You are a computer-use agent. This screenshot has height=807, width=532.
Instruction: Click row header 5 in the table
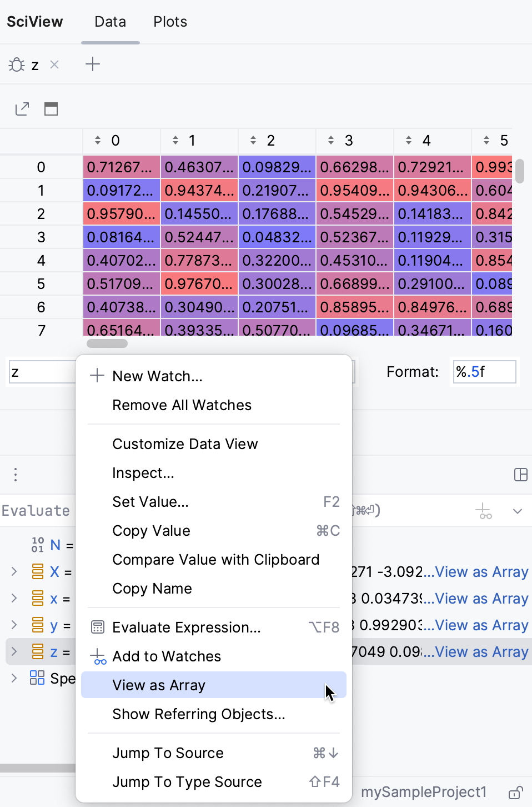pos(41,283)
